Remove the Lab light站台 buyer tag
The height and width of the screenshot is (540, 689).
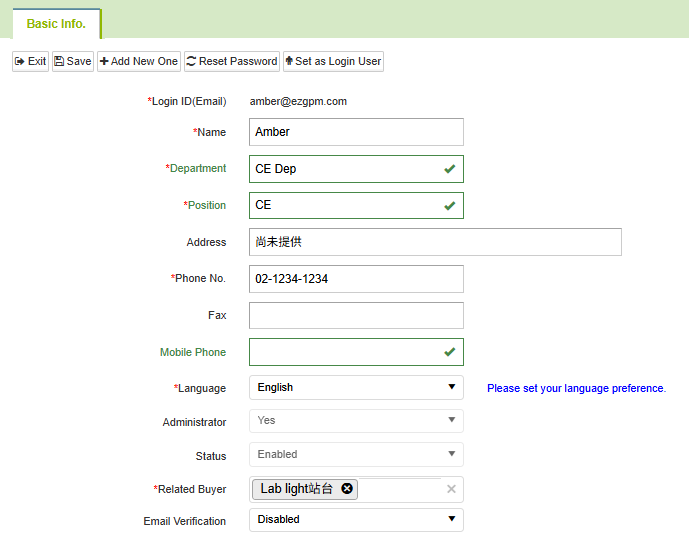347,489
